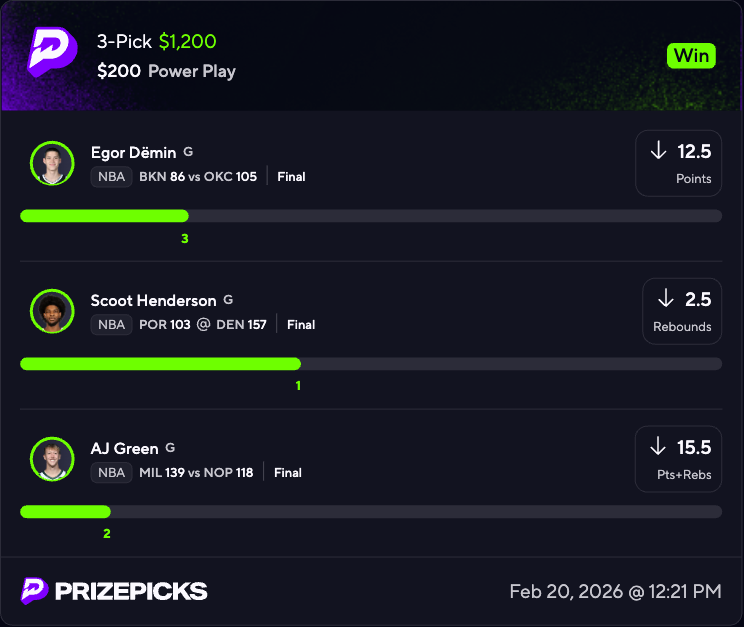This screenshot has width=744, height=627.
Task: Click the Scoot Henderson player name
Action: coord(153,300)
